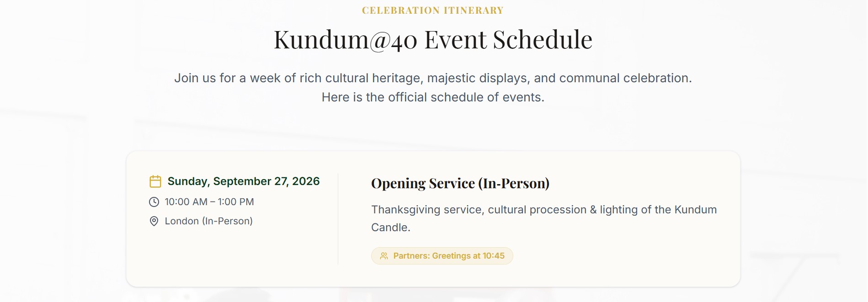
Task: Click the 'Join us for a week' sentence
Action: 432,78
